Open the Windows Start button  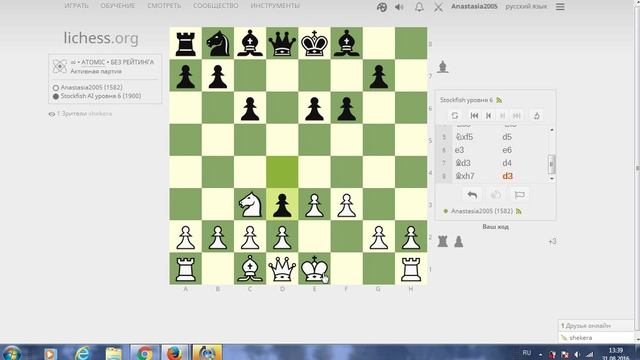point(11,353)
